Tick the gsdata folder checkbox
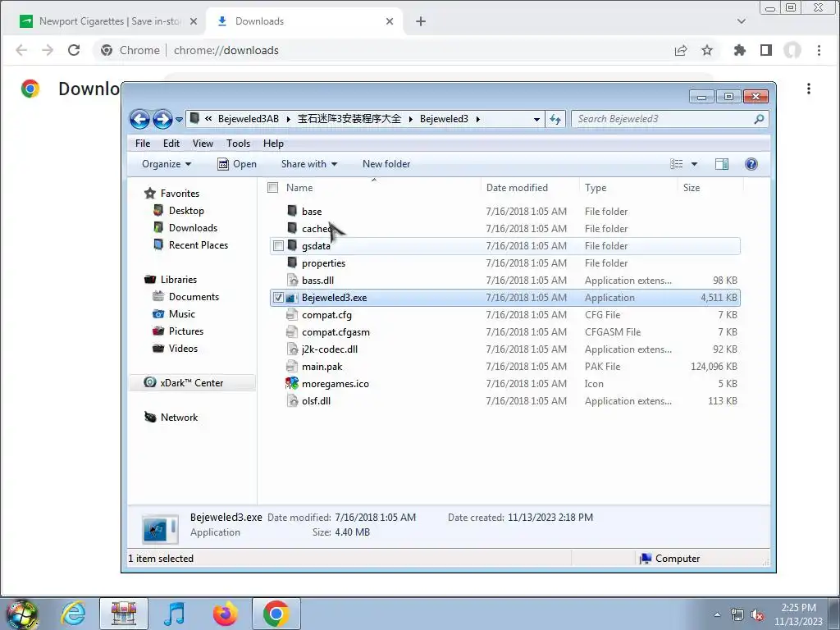840x630 pixels. click(x=278, y=246)
